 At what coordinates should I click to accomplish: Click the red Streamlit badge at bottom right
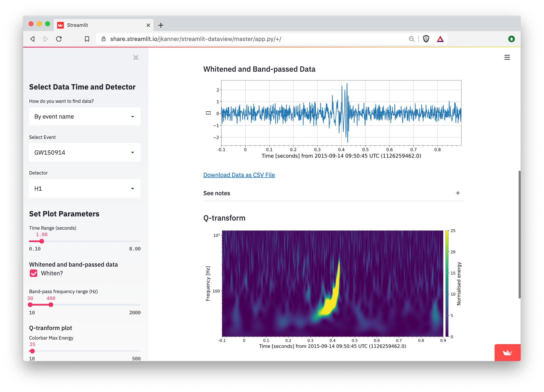pyautogui.click(x=507, y=353)
